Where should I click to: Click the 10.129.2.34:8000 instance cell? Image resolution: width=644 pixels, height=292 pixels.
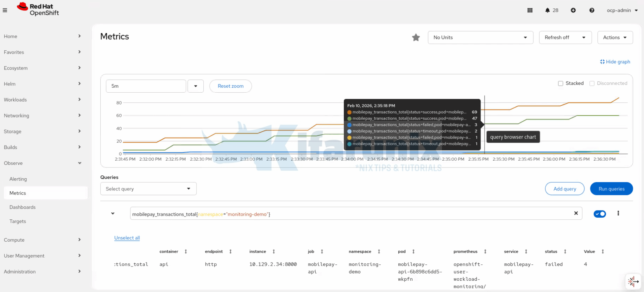point(273,264)
